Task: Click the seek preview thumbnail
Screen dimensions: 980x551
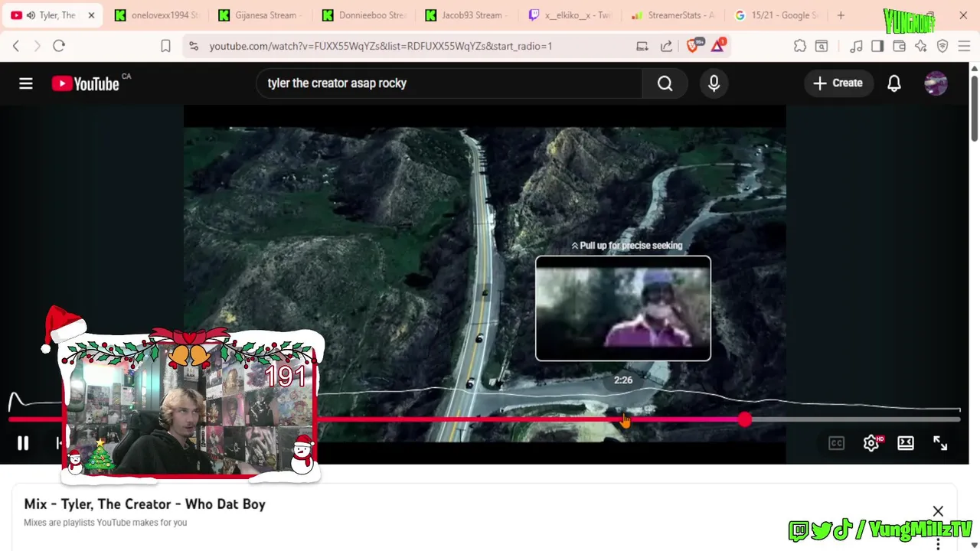Action: (x=623, y=308)
